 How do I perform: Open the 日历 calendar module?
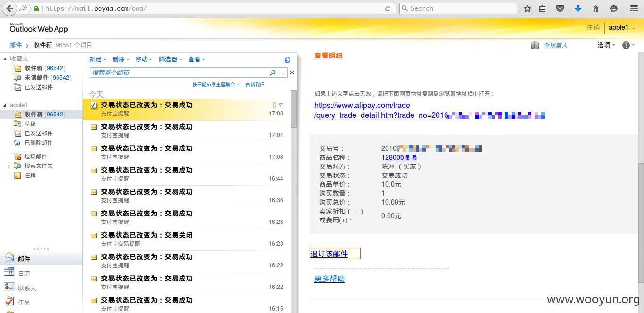click(41, 273)
